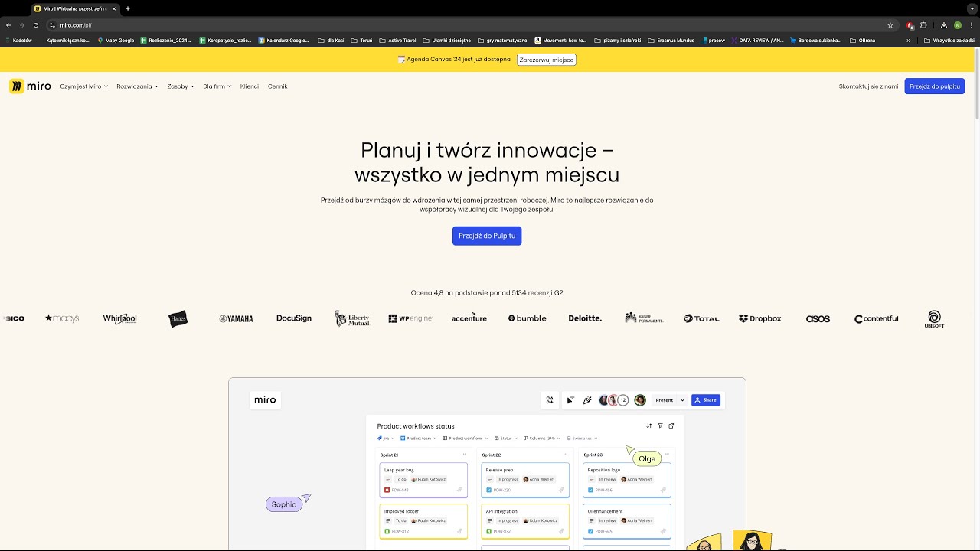This screenshot has height=551, width=980.
Task: Click the rating text Ocena 4,8
Action: (x=487, y=293)
